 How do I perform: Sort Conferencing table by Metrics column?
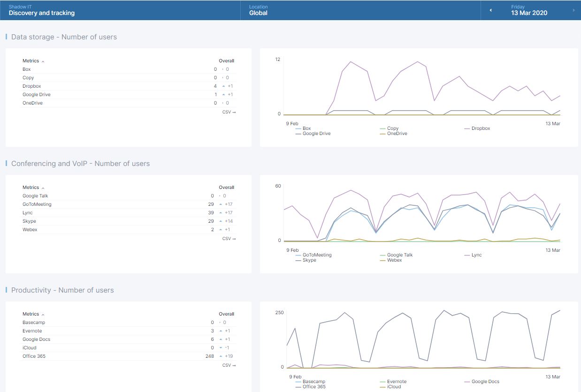coord(31,188)
